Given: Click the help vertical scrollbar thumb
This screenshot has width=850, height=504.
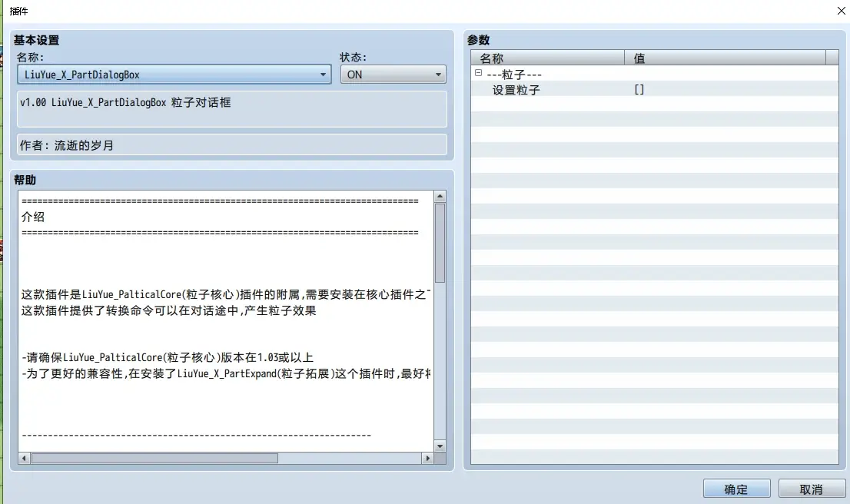Looking at the screenshot, I should [440, 243].
